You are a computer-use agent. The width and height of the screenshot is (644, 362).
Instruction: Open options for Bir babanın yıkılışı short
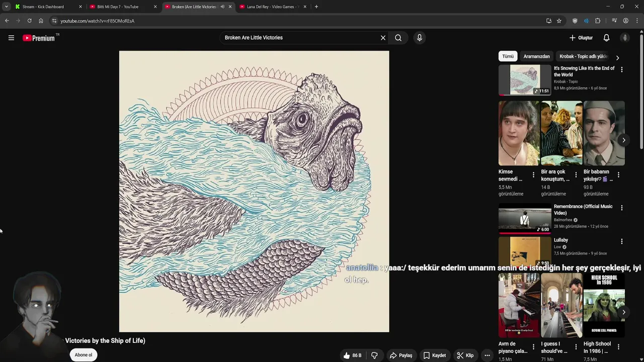click(x=618, y=175)
